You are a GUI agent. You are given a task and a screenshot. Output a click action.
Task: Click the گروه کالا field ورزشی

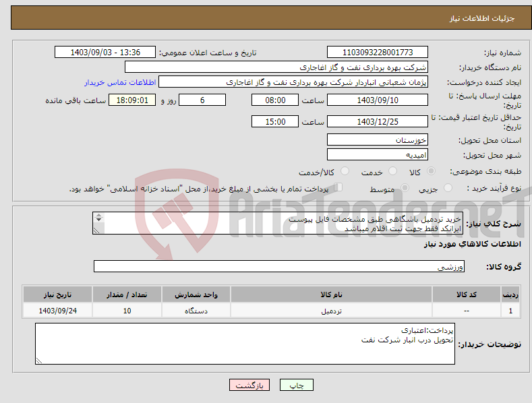[279, 266]
